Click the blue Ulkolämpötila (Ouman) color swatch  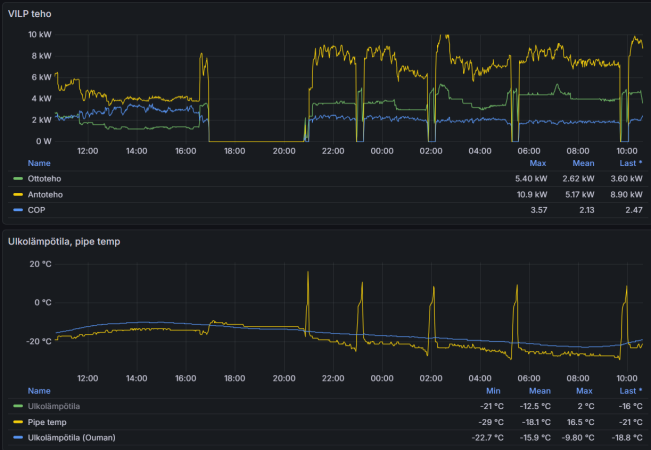coord(17,438)
